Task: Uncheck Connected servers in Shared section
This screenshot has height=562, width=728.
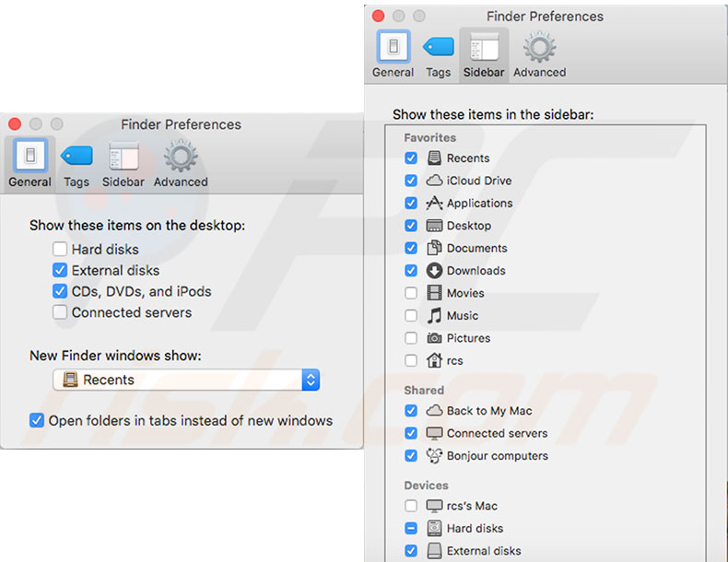Action: [x=411, y=433]
